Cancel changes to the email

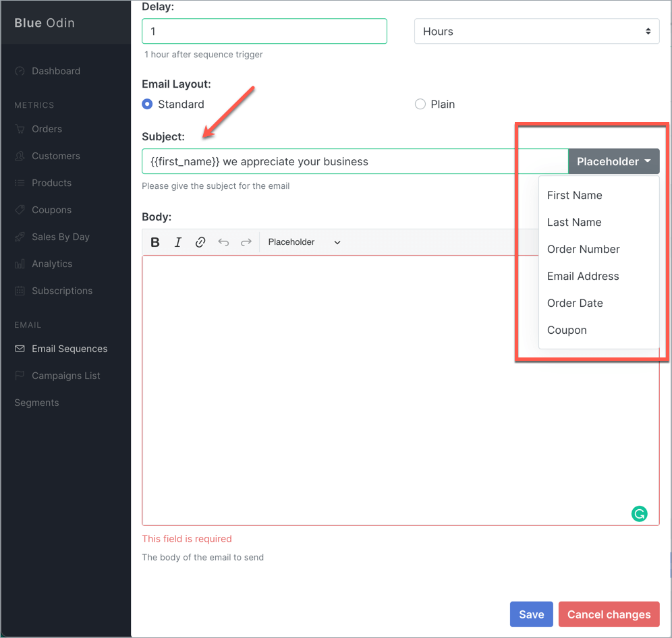coord(609,614)
